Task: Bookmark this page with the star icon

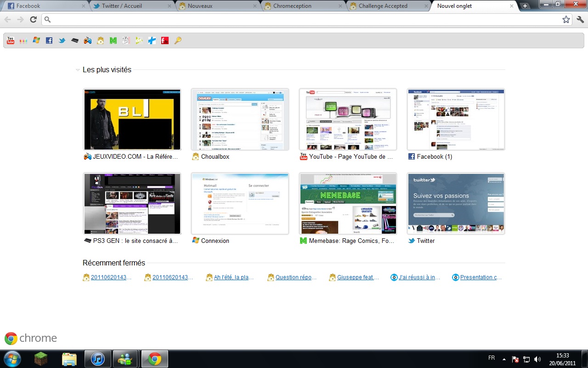Action: point(566,19)
